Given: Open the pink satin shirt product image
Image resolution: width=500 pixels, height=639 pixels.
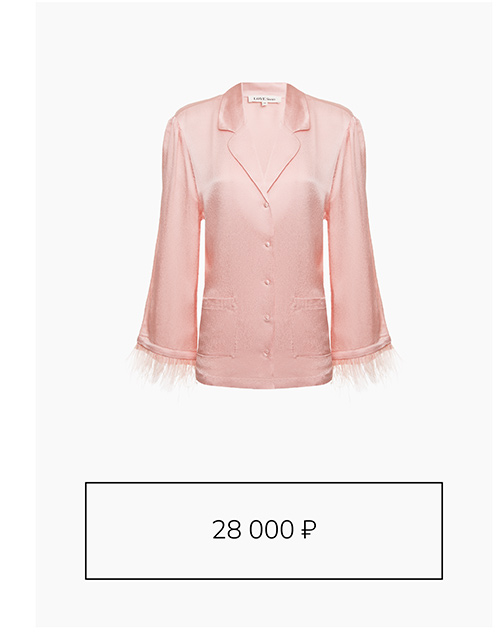Looking at the screenshot, I should click(x=264, y=236).
